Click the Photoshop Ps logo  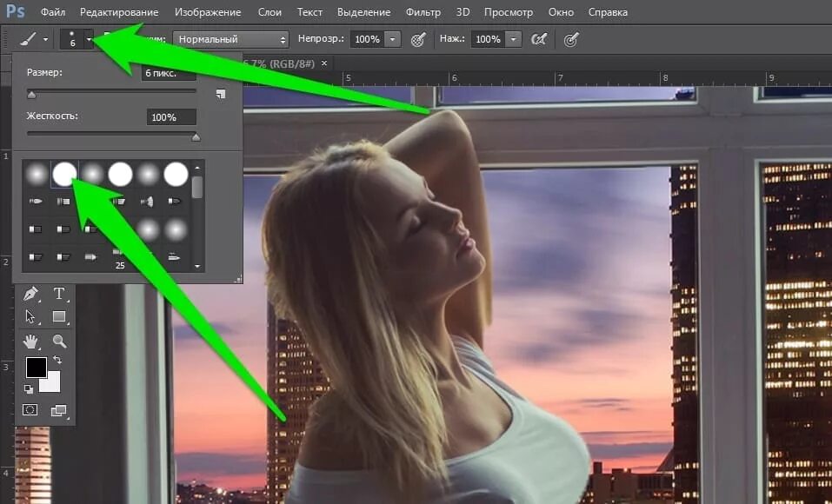pyautogui.click(x=15, y=11)
